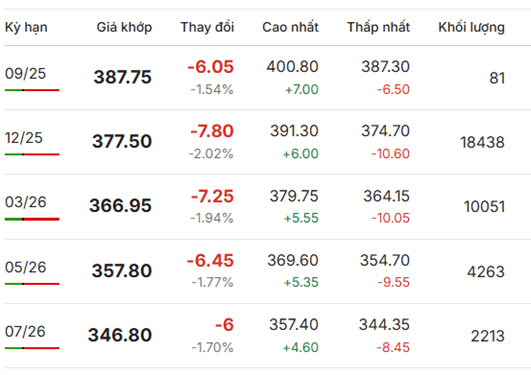Viewport: 531px width, 375px height.
Task: Select the matched price 346.80
Action: [120, 335]
